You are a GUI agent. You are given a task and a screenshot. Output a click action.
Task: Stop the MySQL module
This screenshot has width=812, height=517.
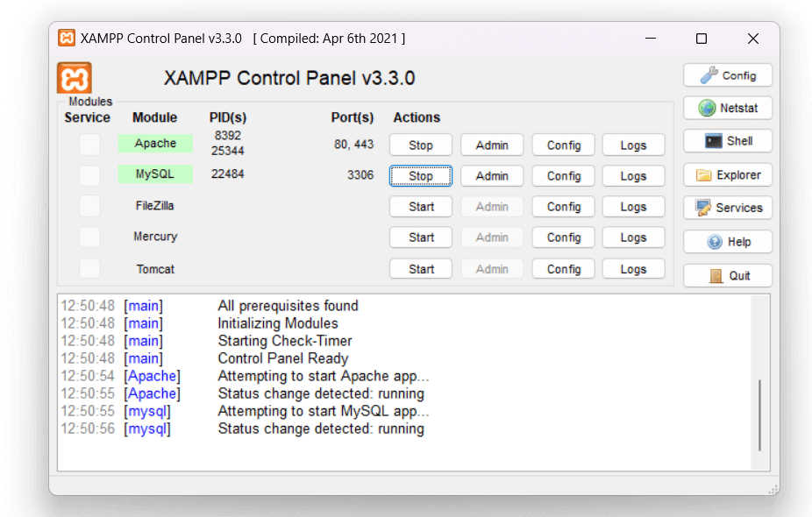click(x=421, y=176)
